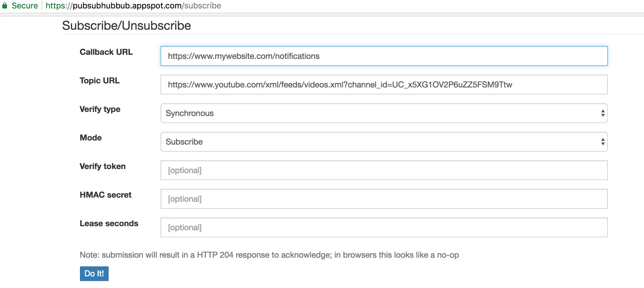The height and width of the screenshot is (288, 644).
Task: Click the Callback URL label
Action: pyautogui.click(x=106, y=52)
